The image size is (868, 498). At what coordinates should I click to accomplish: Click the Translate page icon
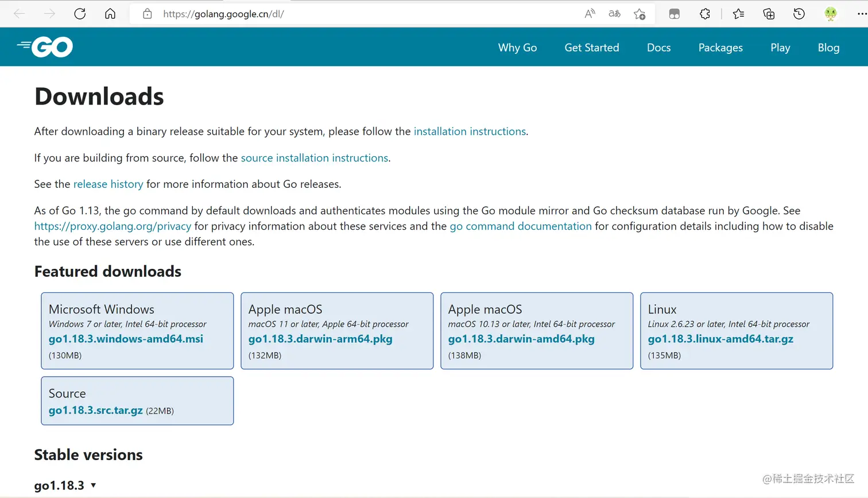(614, 14)
